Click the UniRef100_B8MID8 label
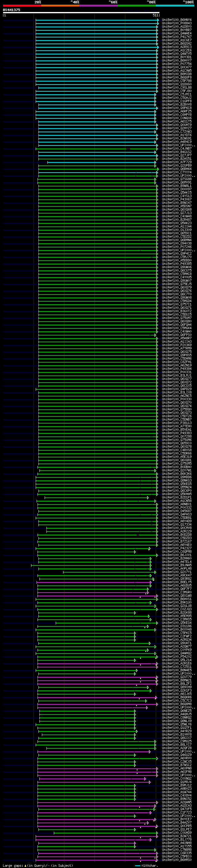The image size is (197, 868). click(177, 74)
